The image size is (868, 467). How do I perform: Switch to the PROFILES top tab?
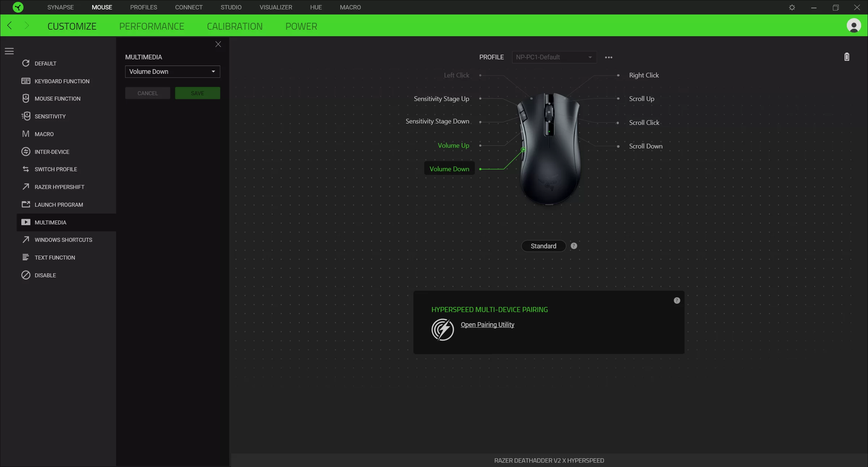click(144, 7)
